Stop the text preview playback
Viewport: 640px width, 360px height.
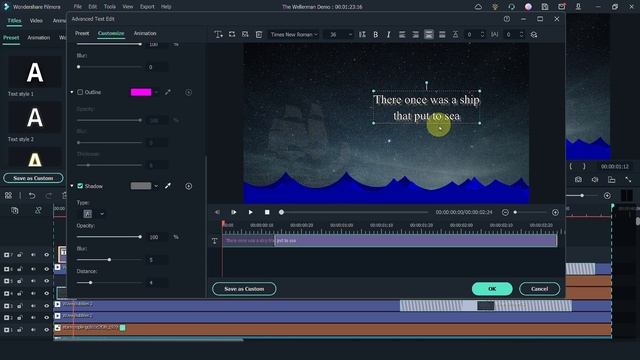point(267,212)
